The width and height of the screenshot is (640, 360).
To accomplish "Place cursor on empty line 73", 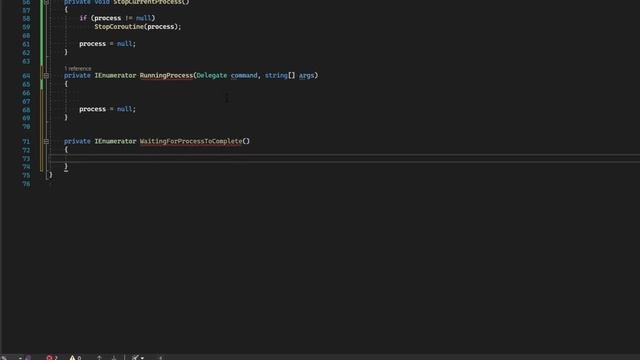I will click(x=344, y=158).
